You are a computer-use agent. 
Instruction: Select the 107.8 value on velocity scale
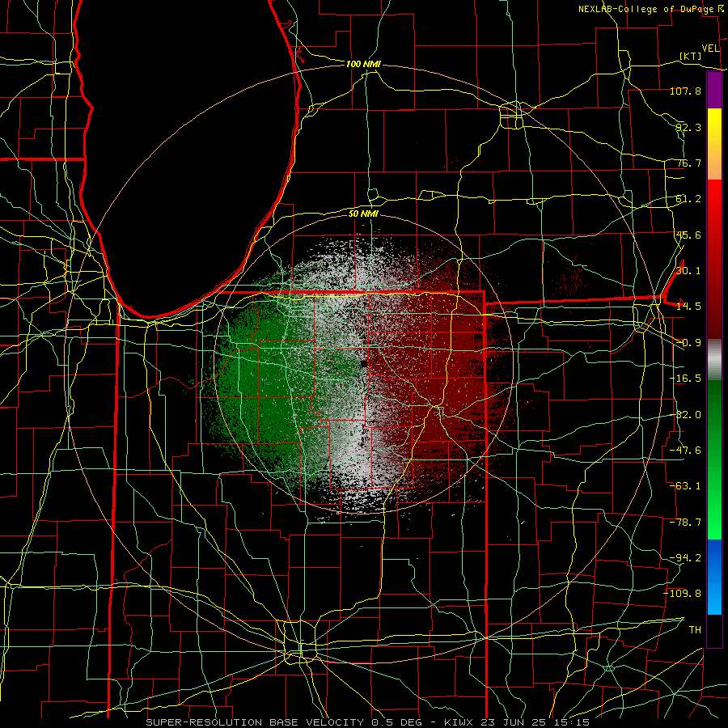(x=685, y=91)
